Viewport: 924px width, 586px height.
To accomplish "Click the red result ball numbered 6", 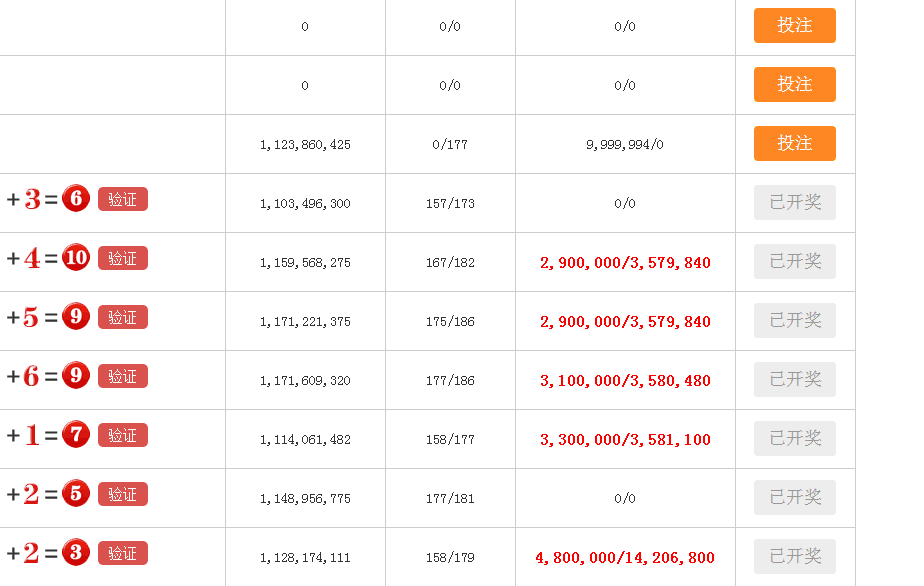I will point(76,198).
